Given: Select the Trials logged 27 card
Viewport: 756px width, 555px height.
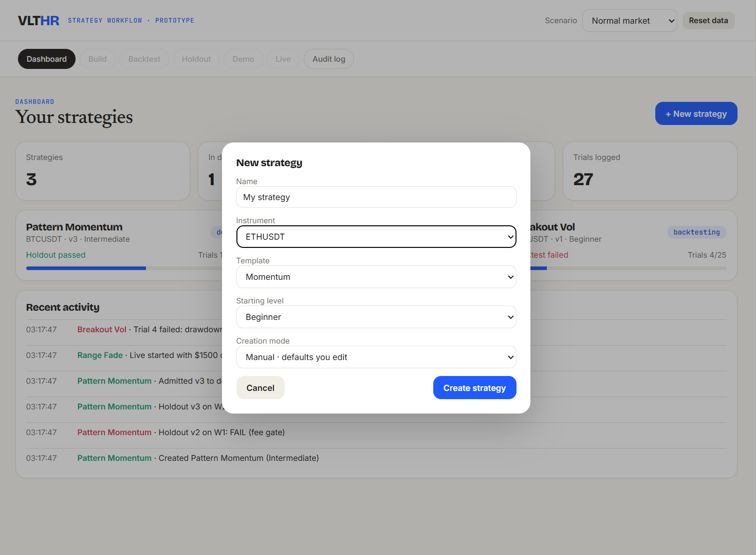Looking at the screenshot, I should [650, 171].
